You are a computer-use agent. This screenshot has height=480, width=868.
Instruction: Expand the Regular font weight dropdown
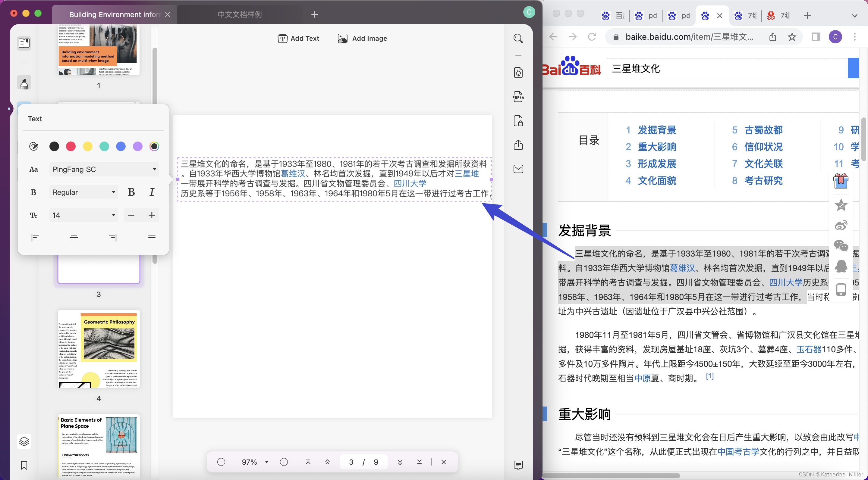tap(83, 192)
